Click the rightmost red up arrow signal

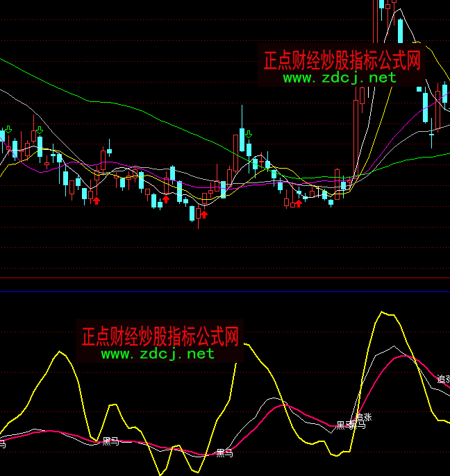[x=299, y=203]
